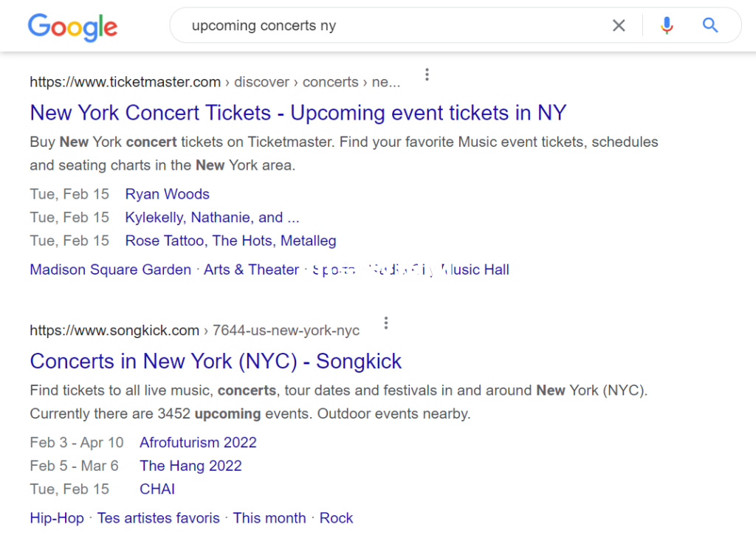Click 'Tue, Feb 15' next to CHAI
The height and width of the screenshot is (547, 756).
click(x=69, y=489)
